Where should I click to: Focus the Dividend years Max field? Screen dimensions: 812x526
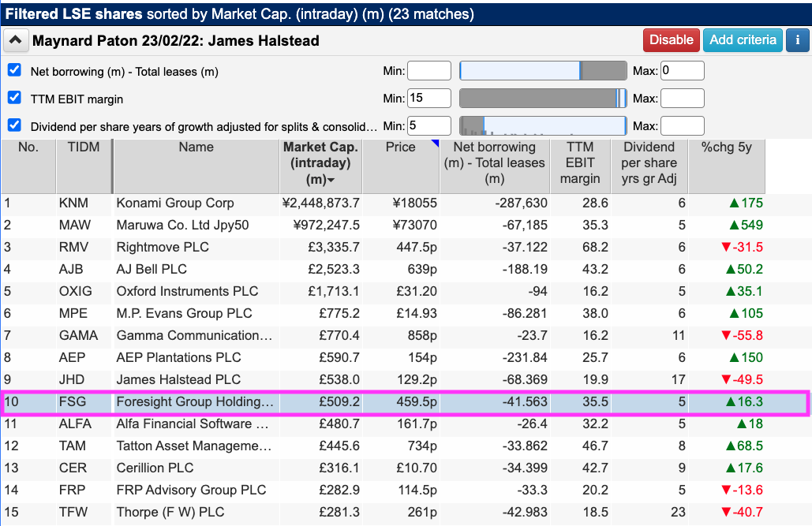(682, 126)
